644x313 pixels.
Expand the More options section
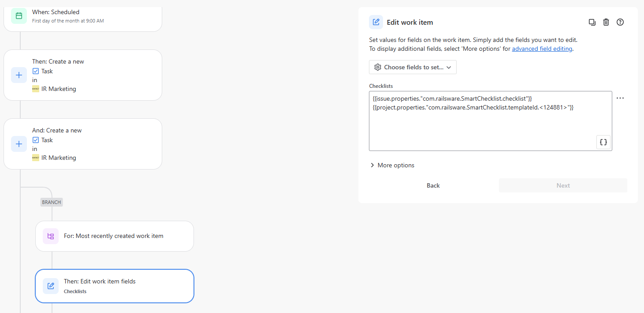392,165
